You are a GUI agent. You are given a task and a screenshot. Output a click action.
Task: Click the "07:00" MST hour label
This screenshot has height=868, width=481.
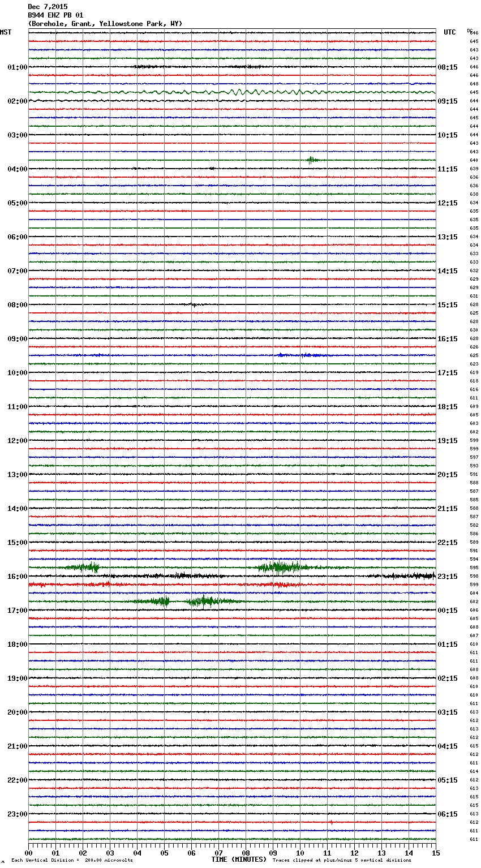point(17,271)
